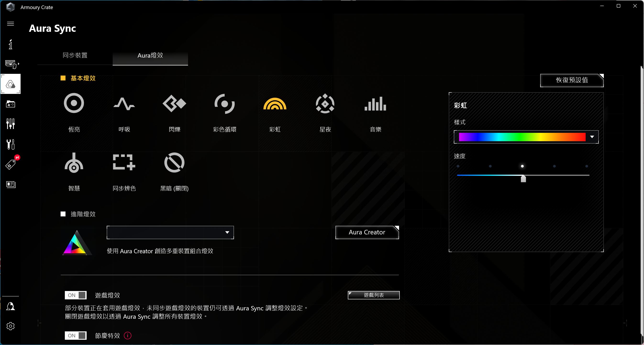This screenshot has width=644, height=345.
Task: Click the Aura Creator prism logo
Action: (x=77, y=243)
